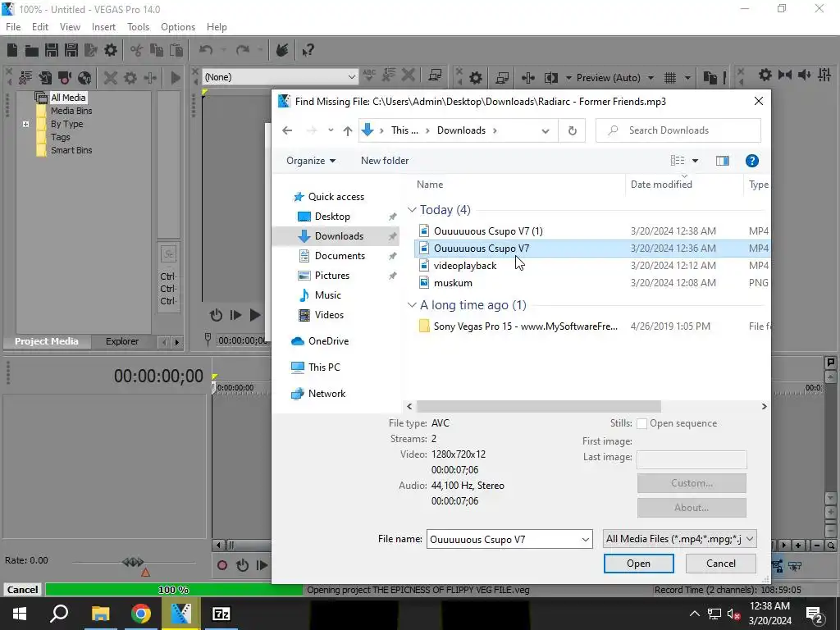The image size is (840, 630).
Task: Open 7-Zip from taskbar
Action: (221, 614)
